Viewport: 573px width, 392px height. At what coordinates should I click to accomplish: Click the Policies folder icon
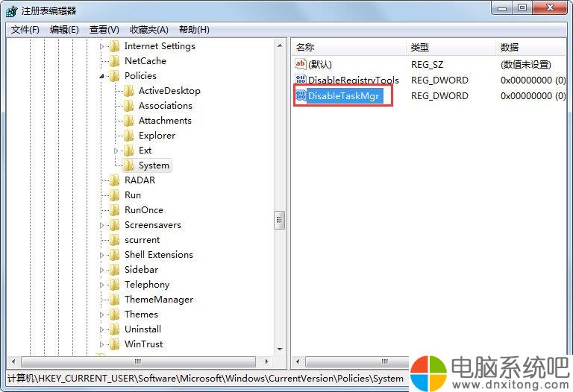point(114,76)
